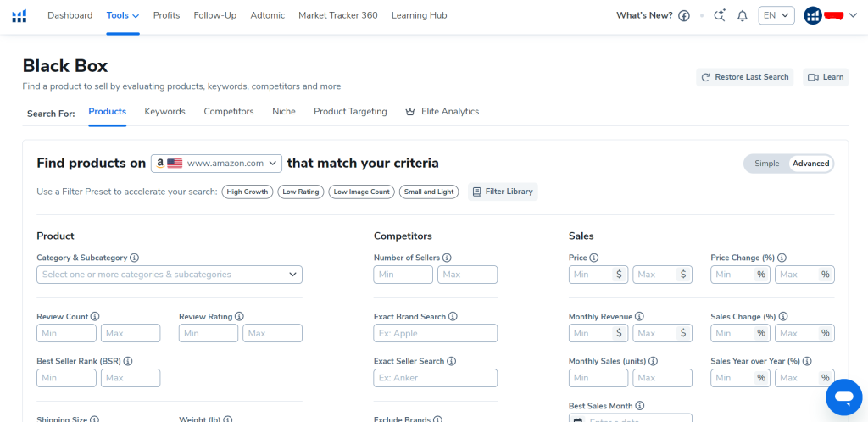868x422 pixels.
Task: Click the Helium 10 logo icon
Action: pyautogui.click(x=19, y=15)
